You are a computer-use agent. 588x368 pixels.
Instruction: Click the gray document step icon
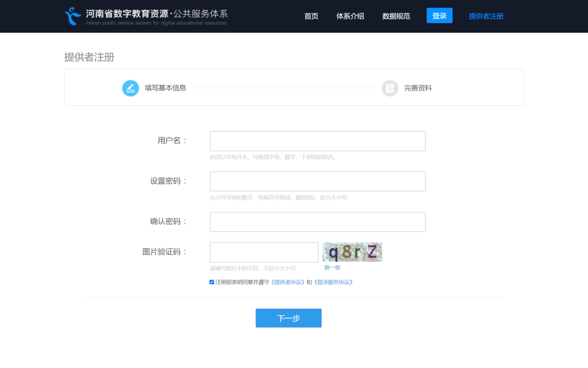[390, 88]
